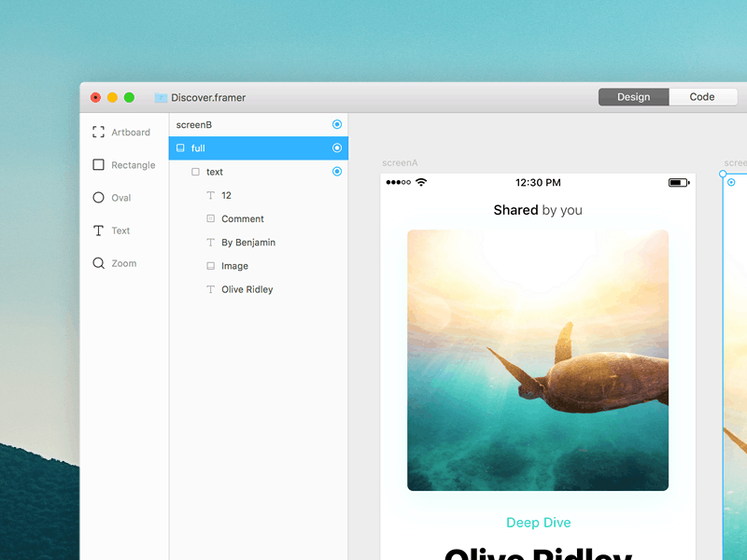Select the Zoom tool
747x560 pixels.
pos(124,262)
